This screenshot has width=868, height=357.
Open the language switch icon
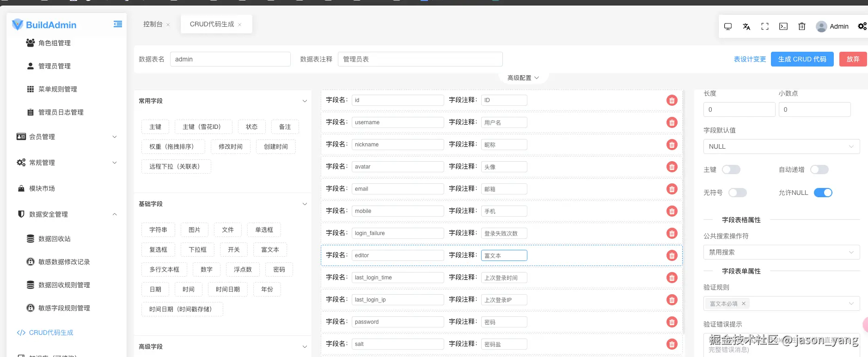pos(746,26)
